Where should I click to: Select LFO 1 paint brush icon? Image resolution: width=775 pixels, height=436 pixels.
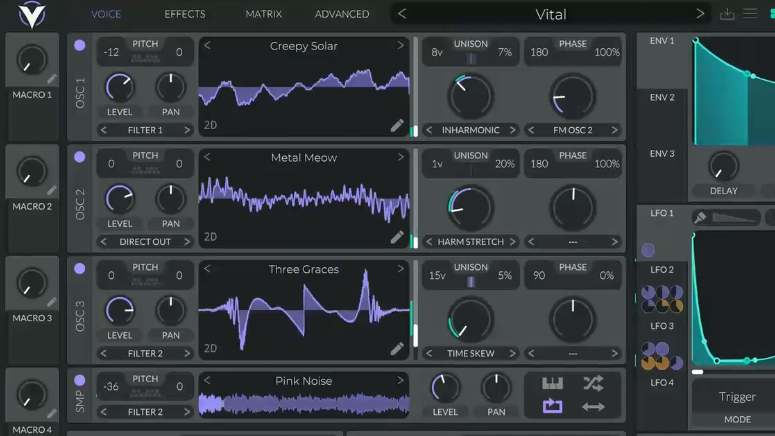(x=700, y=217)
